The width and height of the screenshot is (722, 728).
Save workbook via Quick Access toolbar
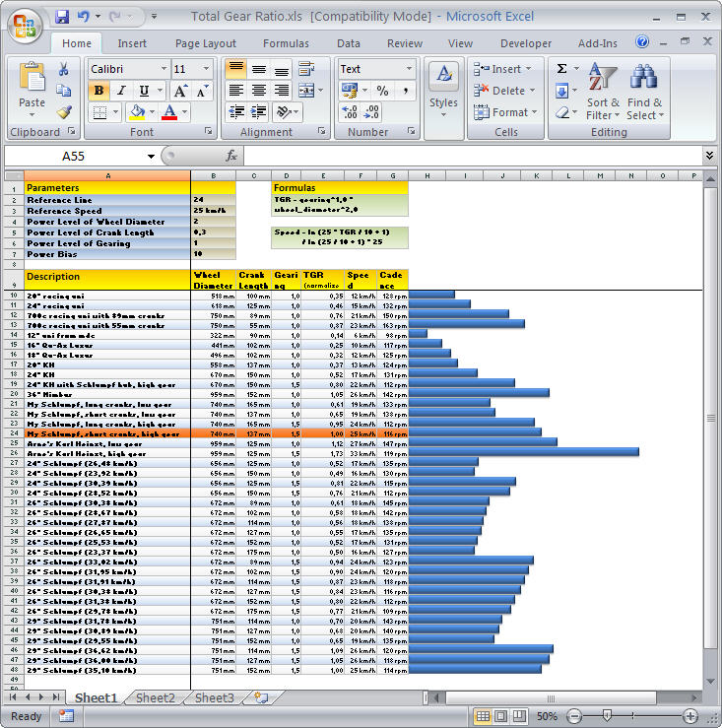tap(62, 17)
